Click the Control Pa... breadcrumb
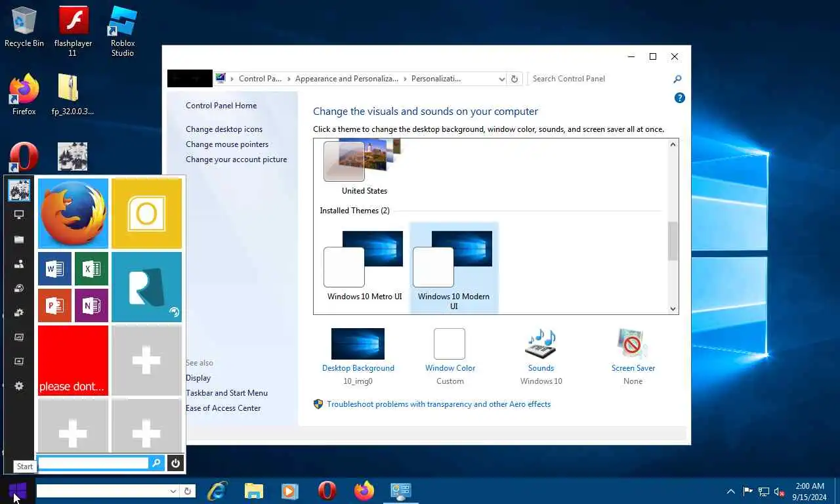840x504 pixels. (x=260, y=79)
